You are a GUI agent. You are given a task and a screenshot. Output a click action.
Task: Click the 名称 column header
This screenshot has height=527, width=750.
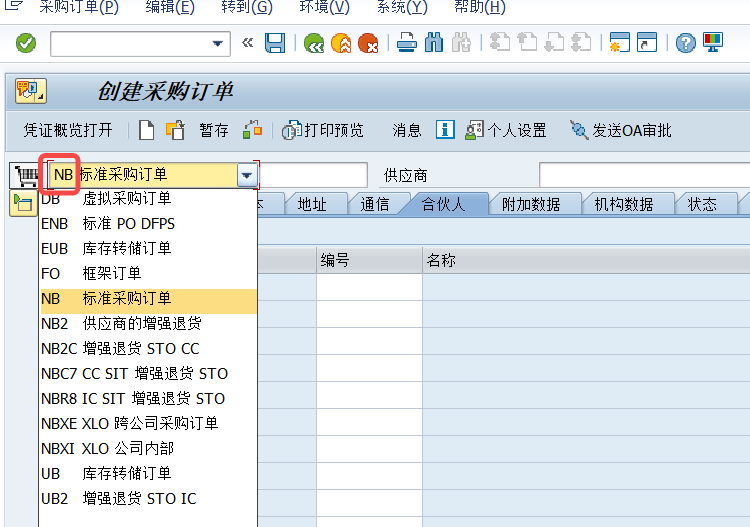586,261
